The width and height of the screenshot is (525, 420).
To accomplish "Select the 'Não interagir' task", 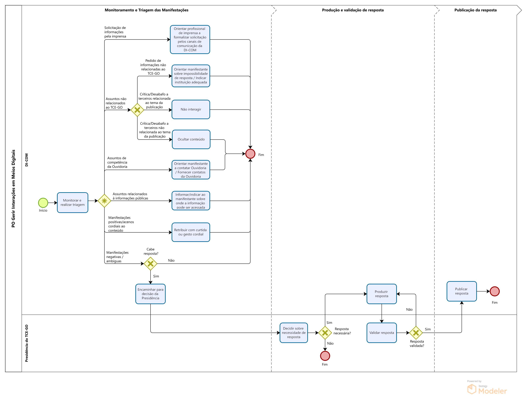I will [x=191, y=109].
